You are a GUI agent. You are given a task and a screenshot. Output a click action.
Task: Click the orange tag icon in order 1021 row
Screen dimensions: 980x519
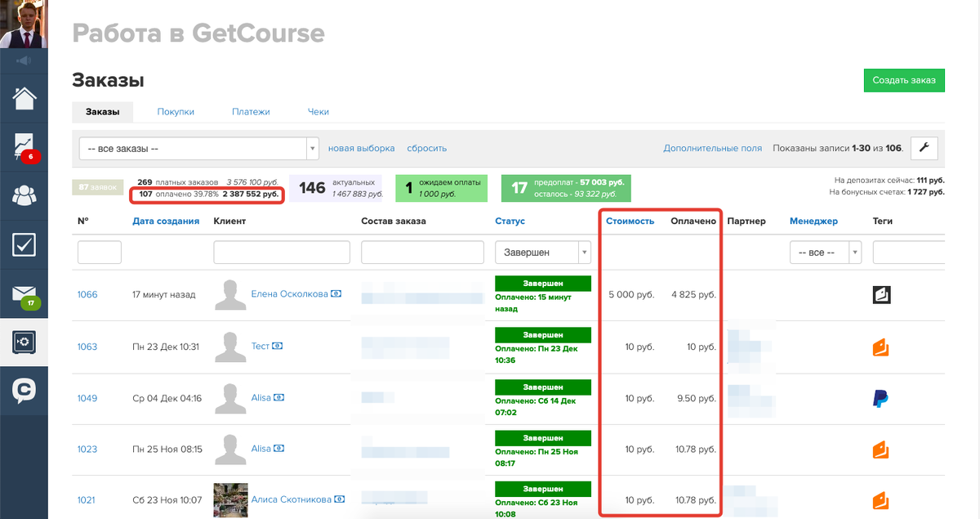pos(881,499)
